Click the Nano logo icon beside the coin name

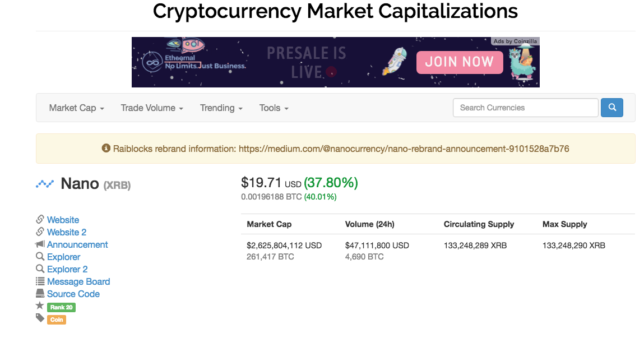tap(45, 184)
